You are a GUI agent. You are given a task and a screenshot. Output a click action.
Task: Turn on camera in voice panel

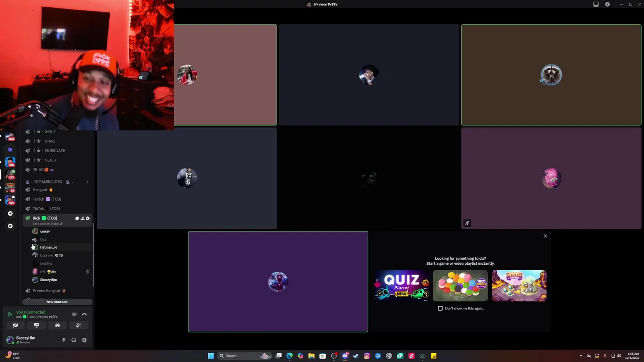pyautogui.click(x=15, y=325)
